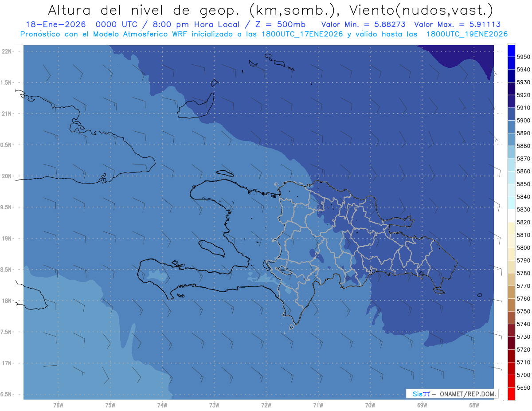Click the 5900 colorbar value
This screenshot has height=411, width=532.
point(523,121)
